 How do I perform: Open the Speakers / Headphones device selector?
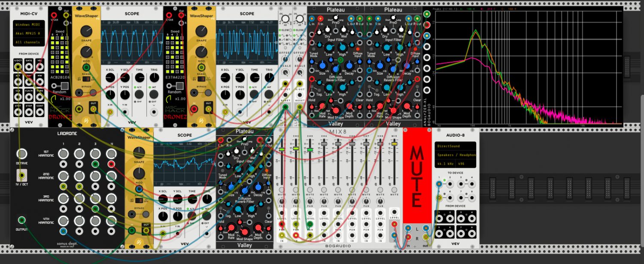(456, 155)
